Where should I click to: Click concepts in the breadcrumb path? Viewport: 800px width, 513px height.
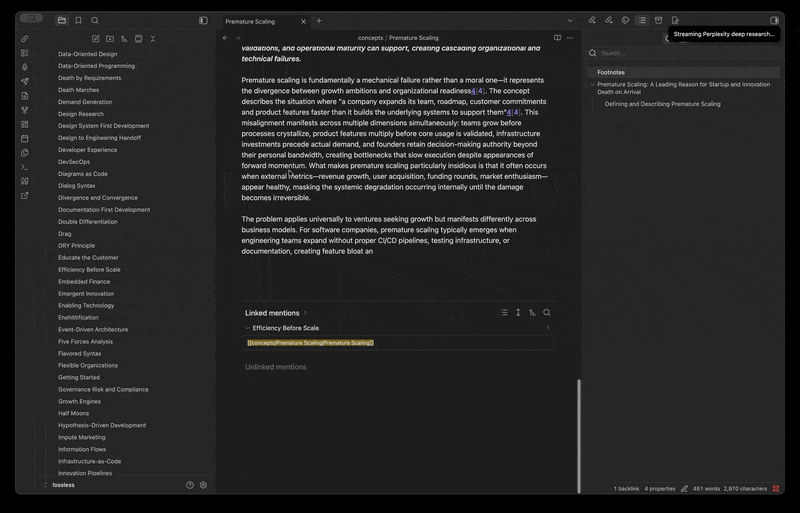pyautogui.click(x=370, y=38)
